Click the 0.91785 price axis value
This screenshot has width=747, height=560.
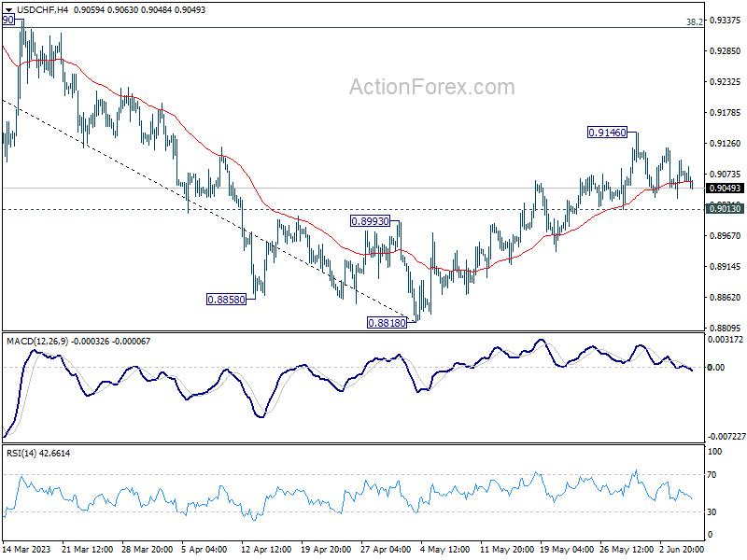(726, 113)
